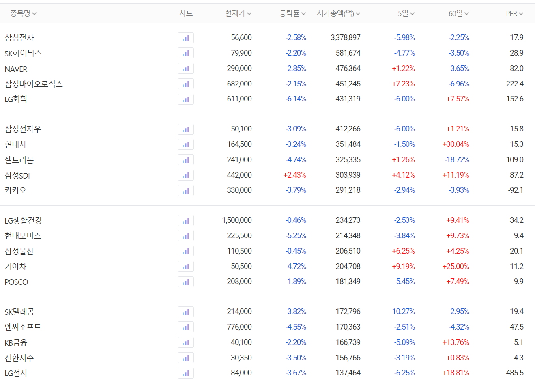The image size is (535, 392).
Task: Select 셀트리온 60-day value -18.72%
Action: click(457, 160)
